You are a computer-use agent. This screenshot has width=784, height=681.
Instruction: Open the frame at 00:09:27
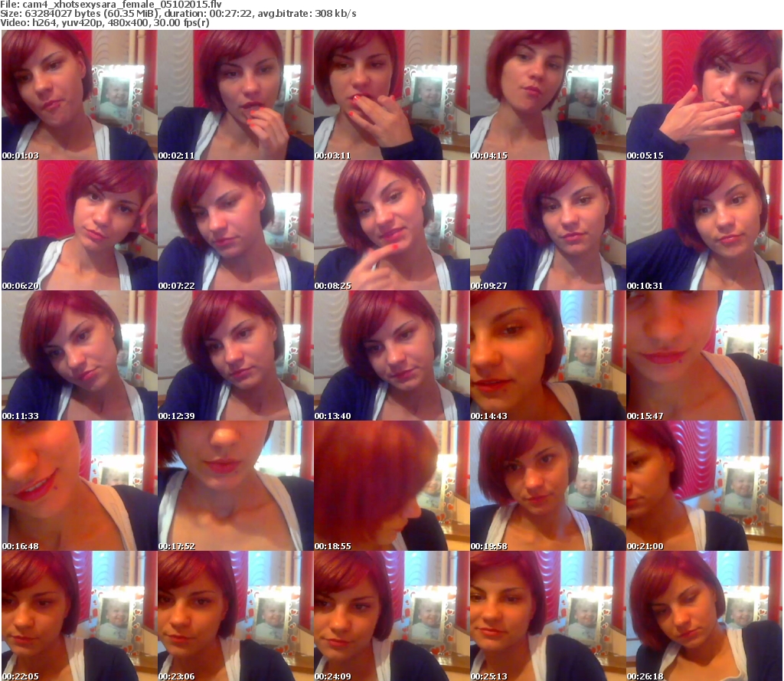point(548,225)
